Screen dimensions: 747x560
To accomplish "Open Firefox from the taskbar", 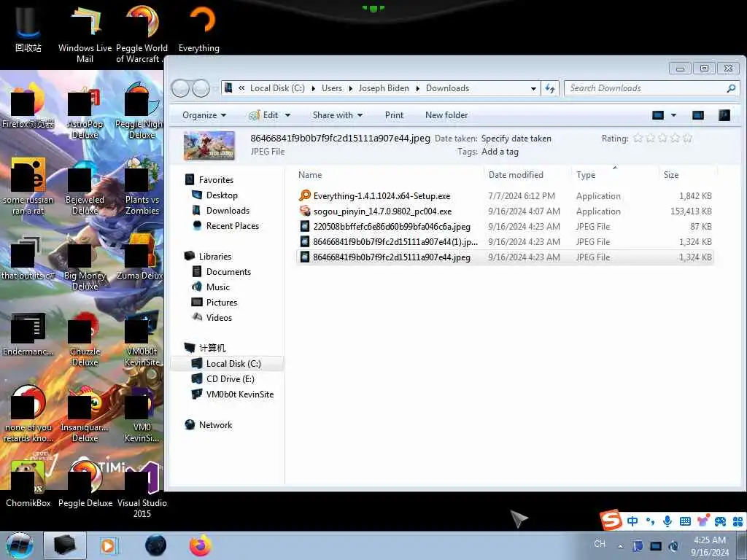I will pos(201,545).
